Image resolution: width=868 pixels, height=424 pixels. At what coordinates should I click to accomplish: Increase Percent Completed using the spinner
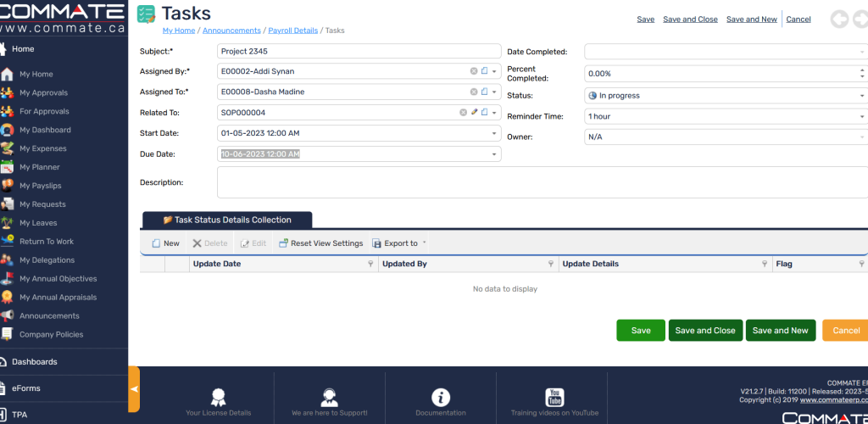tap(862, 70)
